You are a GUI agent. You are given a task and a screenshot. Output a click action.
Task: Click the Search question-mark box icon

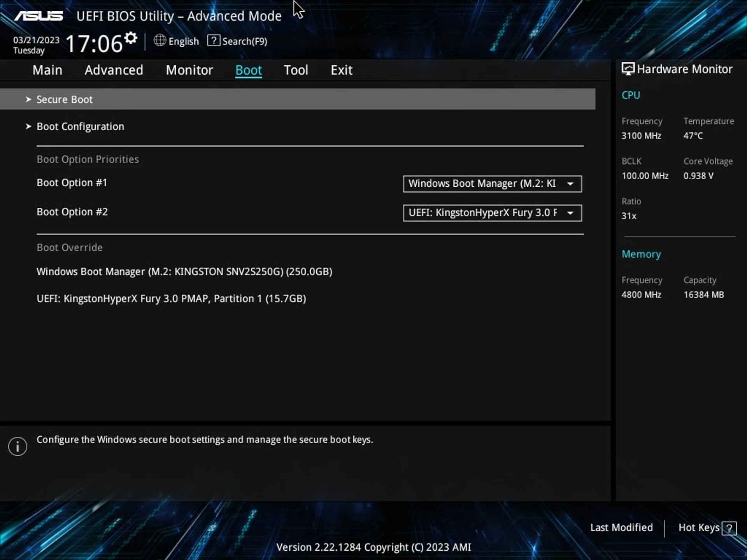coord(214,40)
